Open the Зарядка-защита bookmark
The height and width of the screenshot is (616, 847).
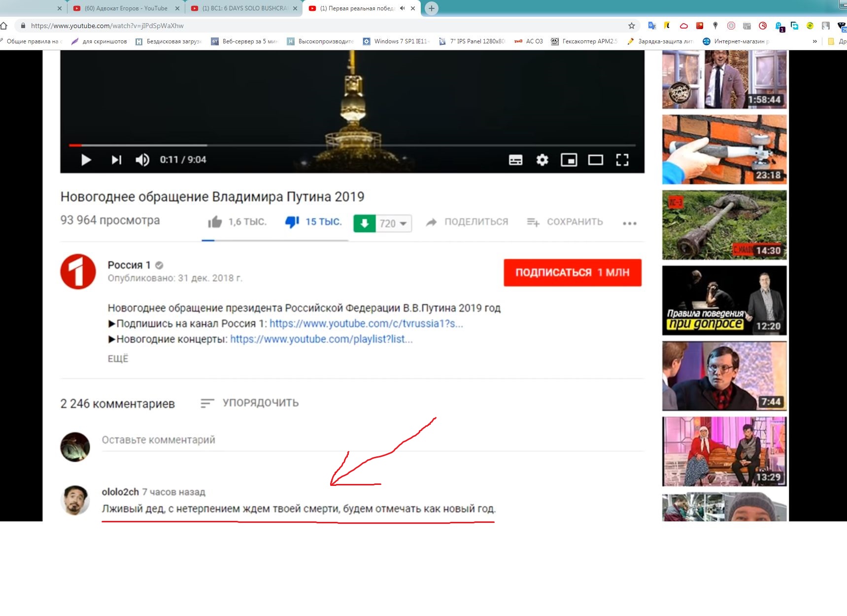(660, 41)
